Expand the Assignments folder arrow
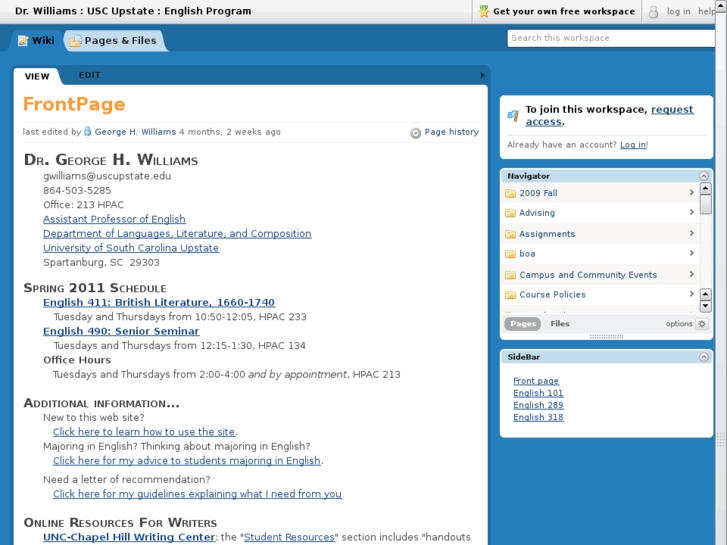 691,233
